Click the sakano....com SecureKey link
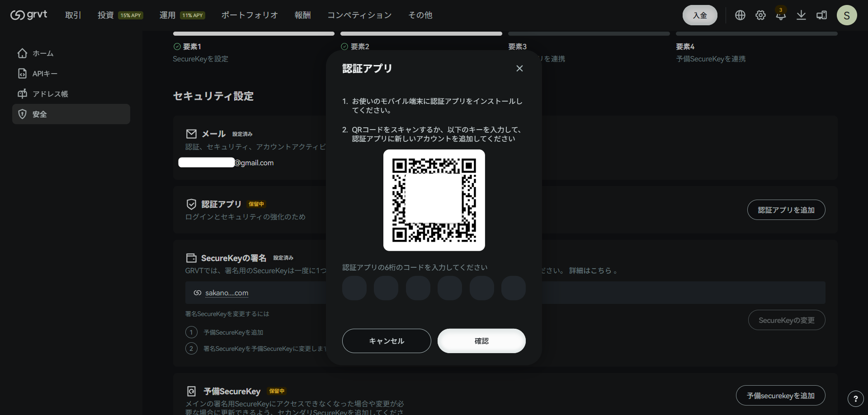The image size is (868, 415). click(x=226, y=293)
